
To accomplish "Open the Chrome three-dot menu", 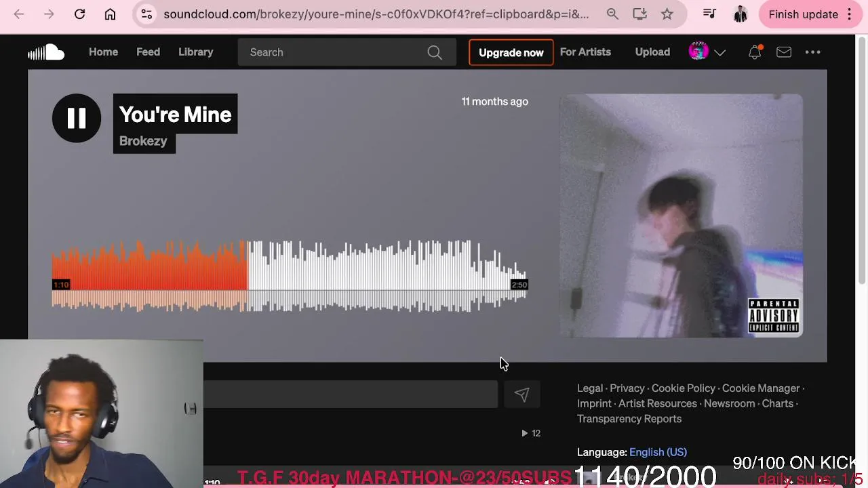I will (850, 14).
